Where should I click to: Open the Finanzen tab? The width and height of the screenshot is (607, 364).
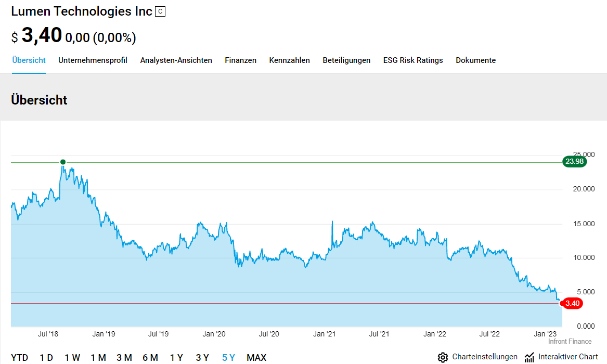240,60
